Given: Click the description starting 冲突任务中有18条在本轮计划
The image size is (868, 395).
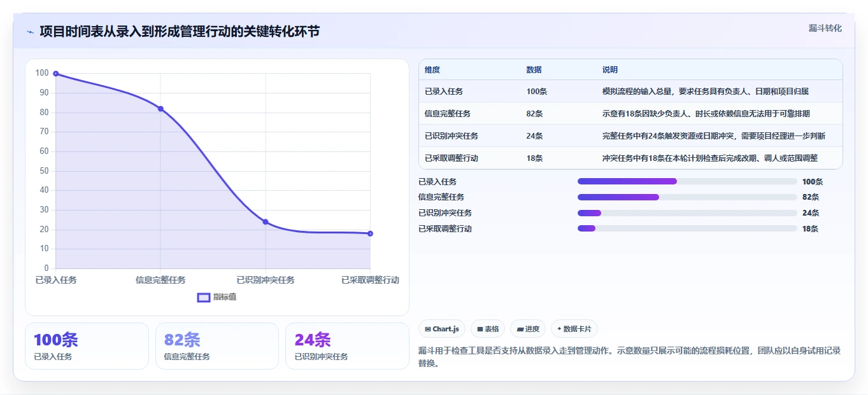Looking at the screenshot, I should [x=710, y=158].
